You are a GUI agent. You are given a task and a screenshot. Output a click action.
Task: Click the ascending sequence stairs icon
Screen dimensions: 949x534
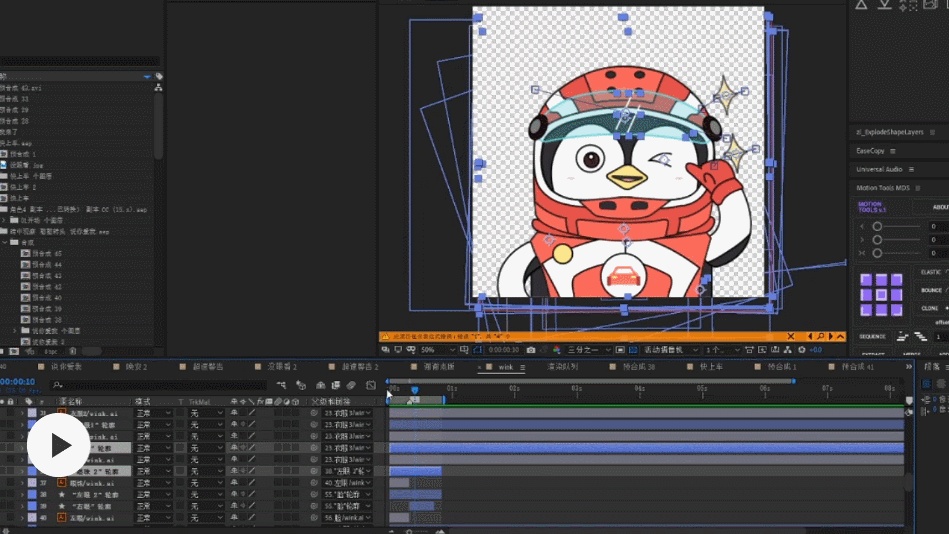(902, 337)
